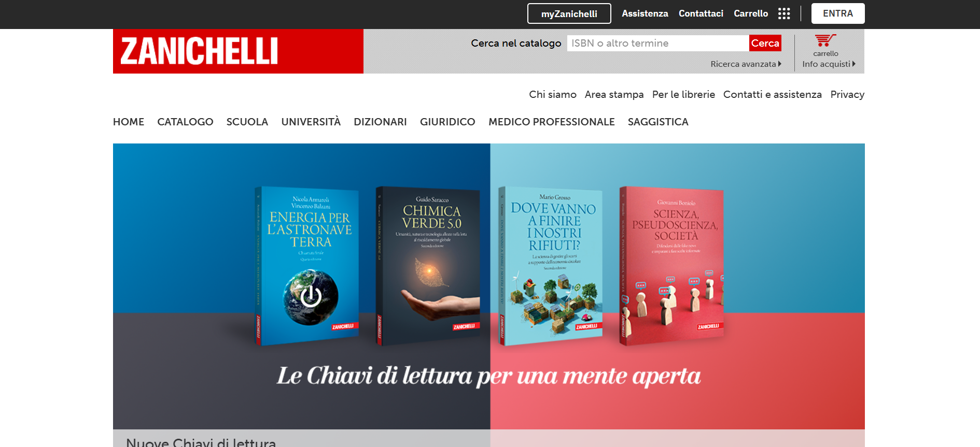
Task: Open Dove vanno a finire i nostri rifiuti book
Action: [550, 266]
